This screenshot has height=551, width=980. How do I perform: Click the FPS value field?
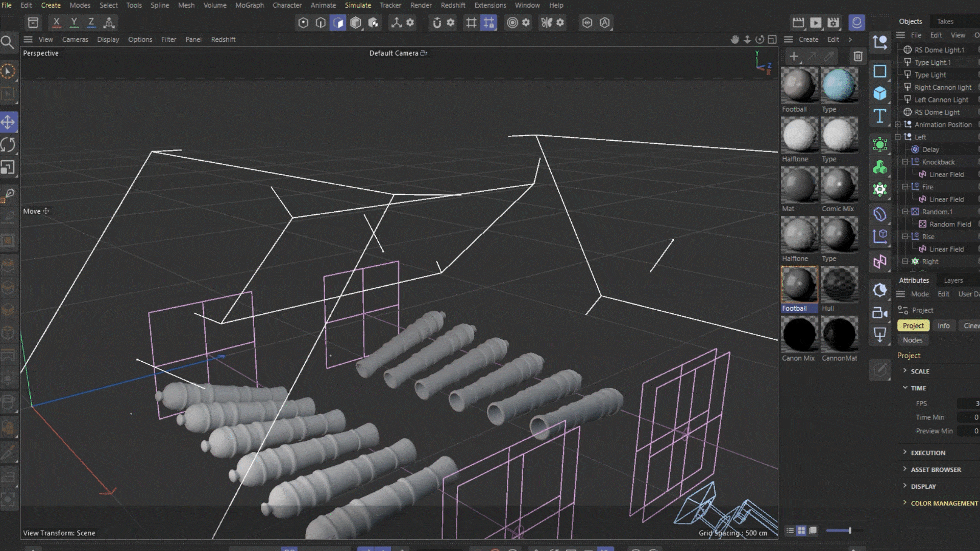[x=968, y=404]
